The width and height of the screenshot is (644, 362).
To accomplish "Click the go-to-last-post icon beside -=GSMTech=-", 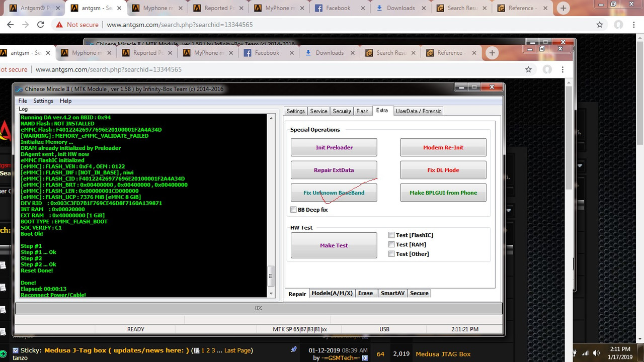I will coord(365,358).
